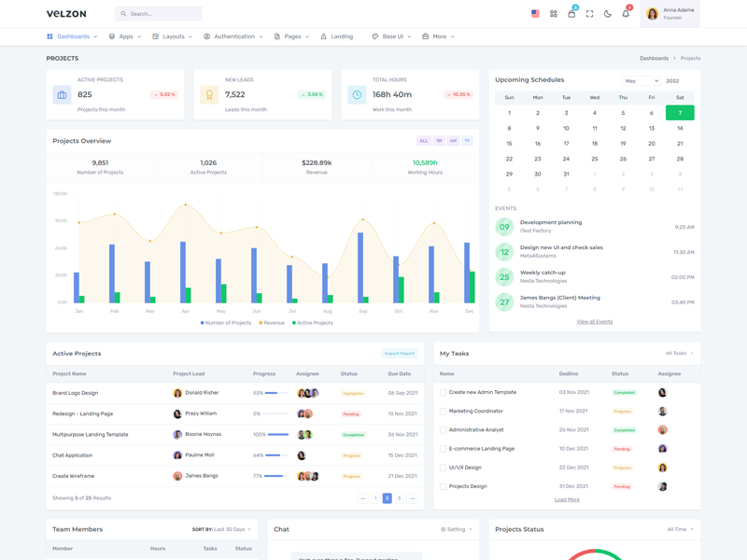Open the Landing menu item
Screen dimensions: 747x560
point(337,36)
